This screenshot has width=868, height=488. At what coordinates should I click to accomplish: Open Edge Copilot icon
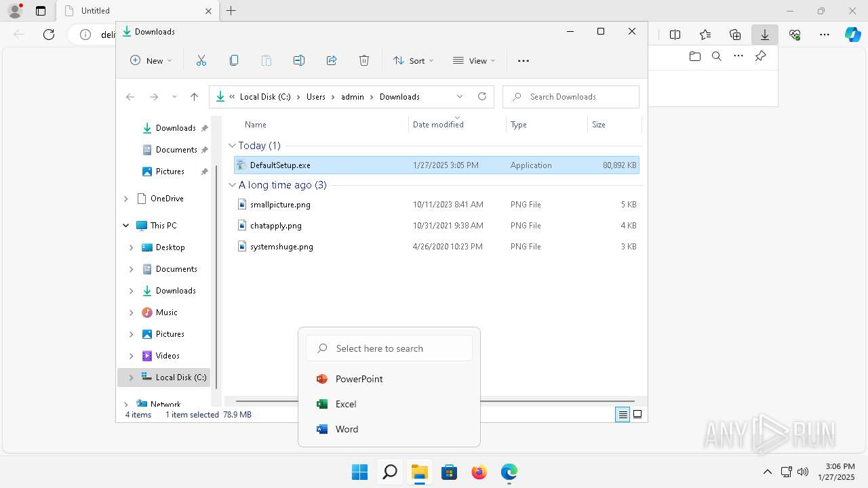click(853, 35)
